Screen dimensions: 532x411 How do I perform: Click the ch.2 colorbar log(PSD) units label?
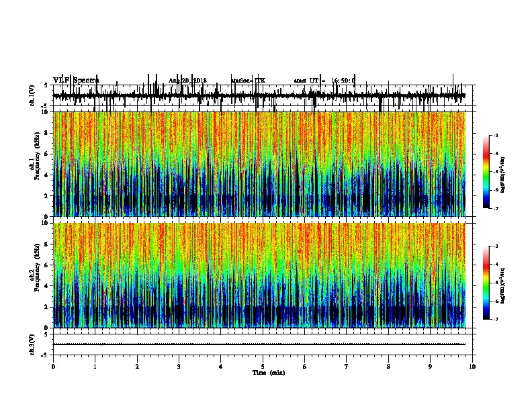503,285
